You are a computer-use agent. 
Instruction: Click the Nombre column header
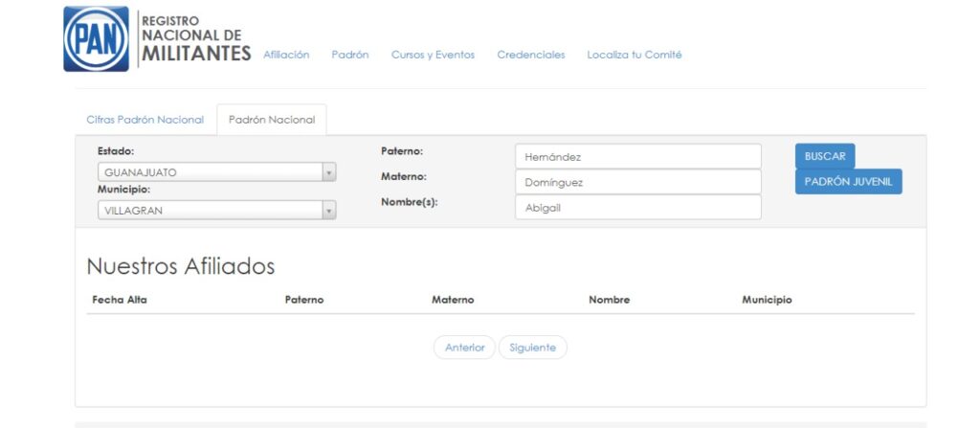coord(609,300)
